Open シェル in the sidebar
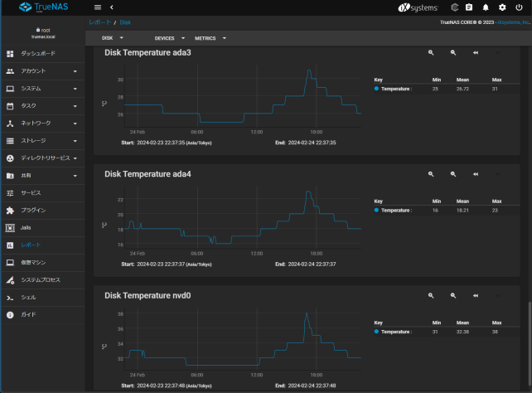This screenshot has height=393, width=532. [x=43, y=298]
